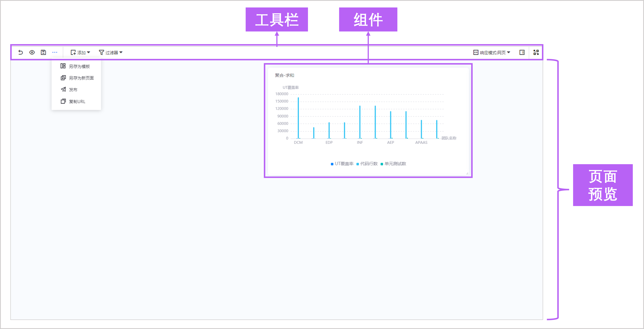Click the chart resize handle corner
This screenshot has width=644, height=329.
(x=467, y=173)
